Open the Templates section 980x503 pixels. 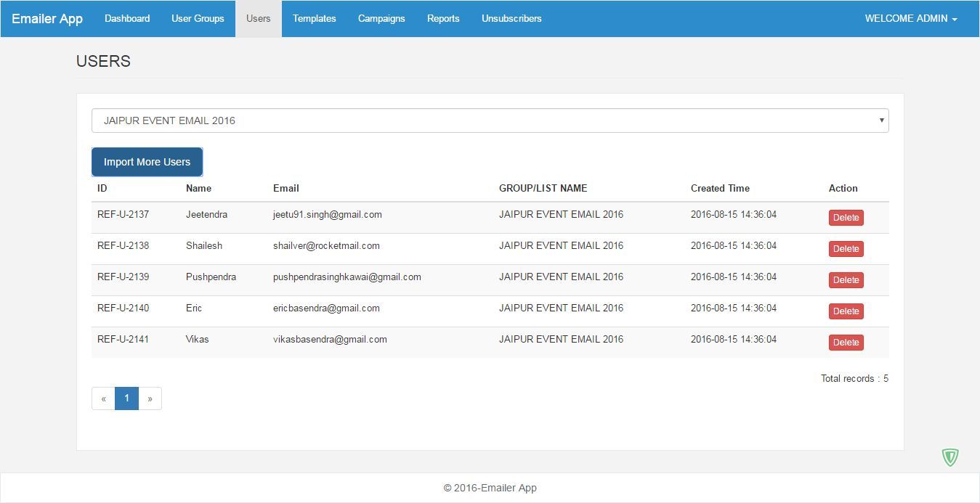[x=314, y=19]
